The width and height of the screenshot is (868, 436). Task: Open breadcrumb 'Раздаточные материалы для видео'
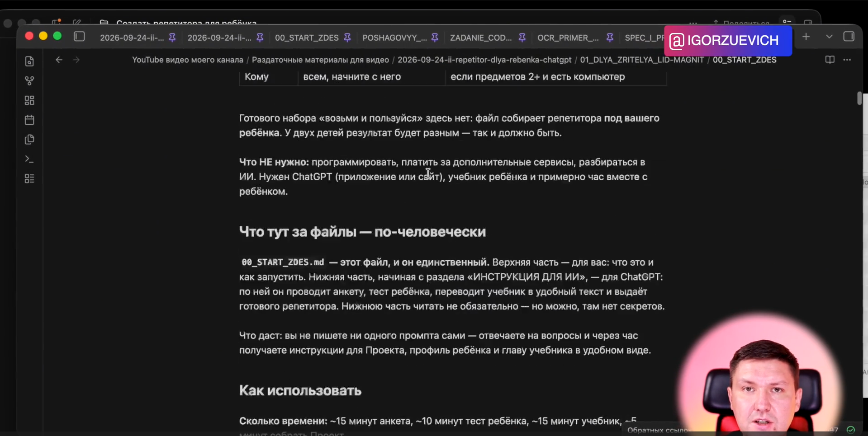[x=320, y=60]
